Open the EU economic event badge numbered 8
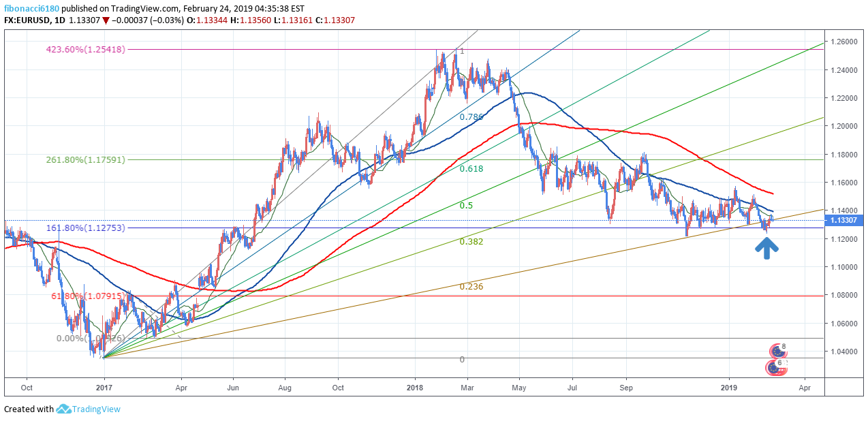Viewport: 868px width, 421px height. click(x=778, y=352)
